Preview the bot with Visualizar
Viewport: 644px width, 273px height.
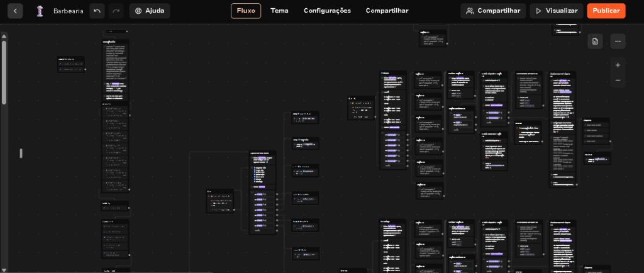[x=556, y=11]
